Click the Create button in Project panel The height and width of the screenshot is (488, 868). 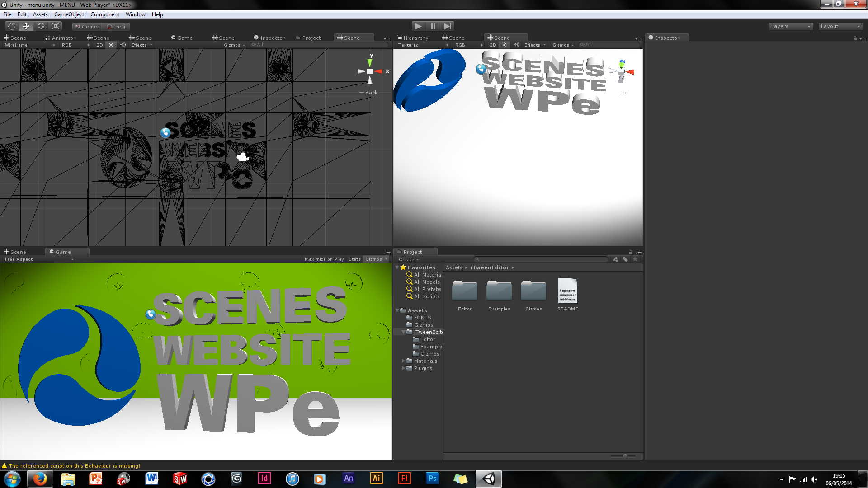408,260
